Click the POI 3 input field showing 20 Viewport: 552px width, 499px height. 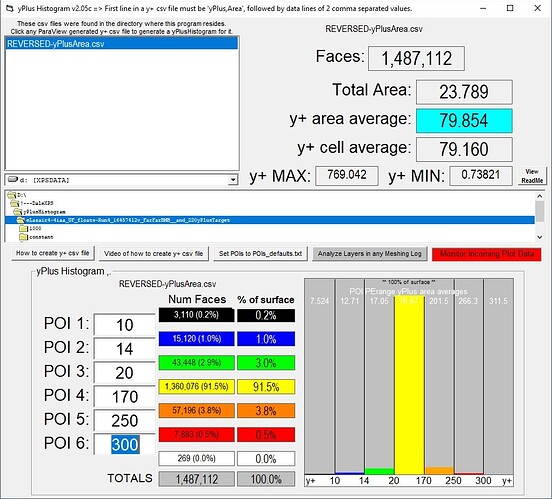[125, 373]
